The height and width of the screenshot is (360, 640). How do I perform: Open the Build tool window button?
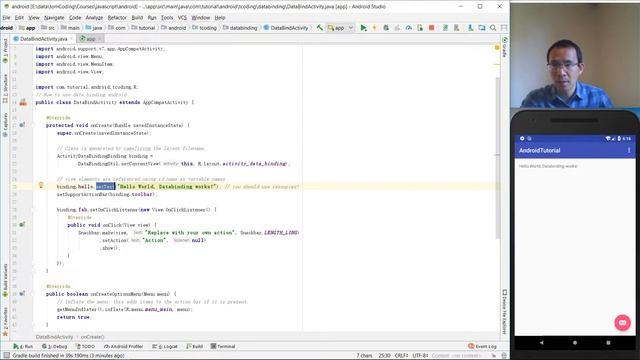pyautogui.click(x=195, y=346)
